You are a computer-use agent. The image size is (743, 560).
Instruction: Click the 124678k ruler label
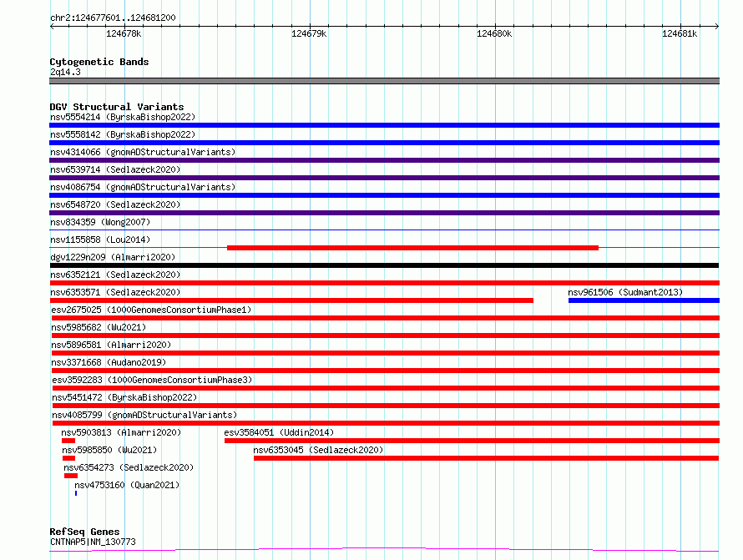coord(124,33)
